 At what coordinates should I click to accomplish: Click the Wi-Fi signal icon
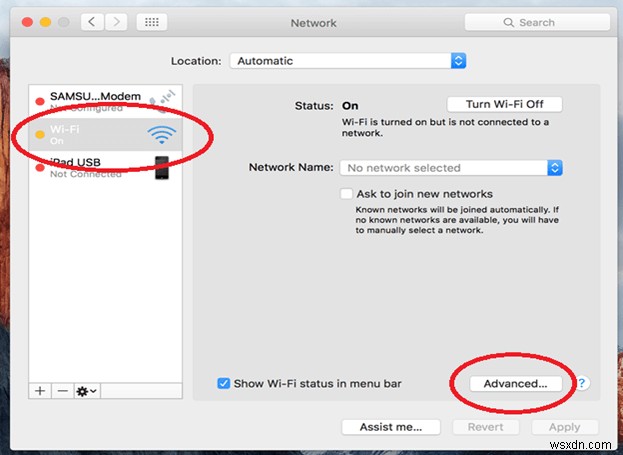[162, 134]
